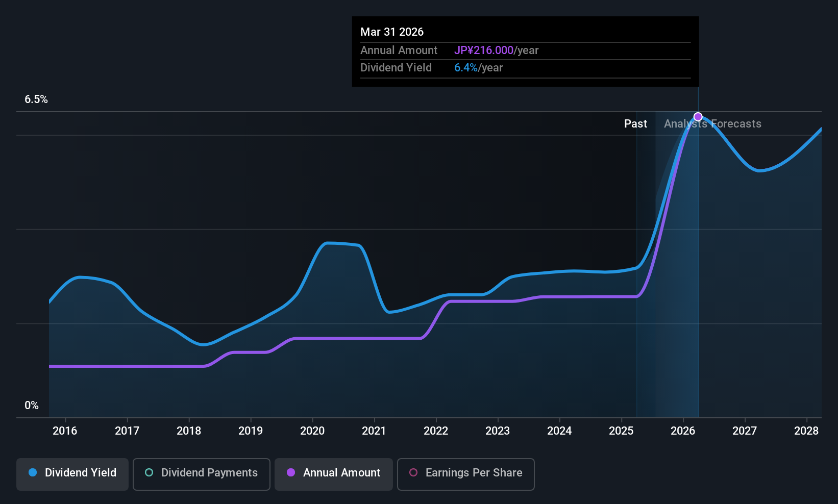Click the 0% y-axis label
Viewport: 838px width, 504px height.
pos(32,406)
